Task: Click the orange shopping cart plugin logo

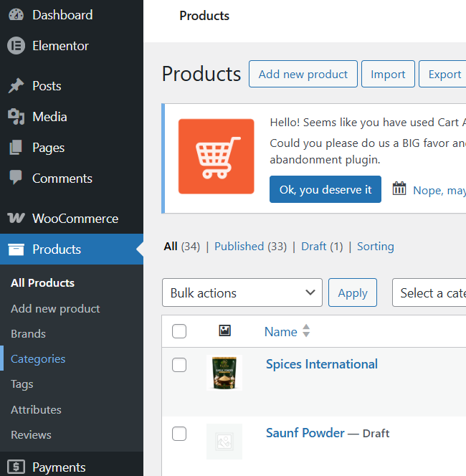Action: [216, 156]
